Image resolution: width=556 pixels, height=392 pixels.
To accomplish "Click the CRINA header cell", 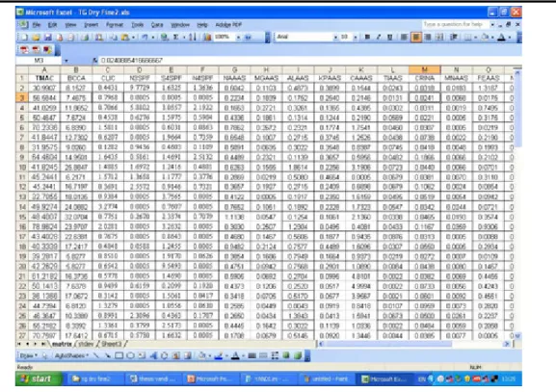I will (424, 78).
